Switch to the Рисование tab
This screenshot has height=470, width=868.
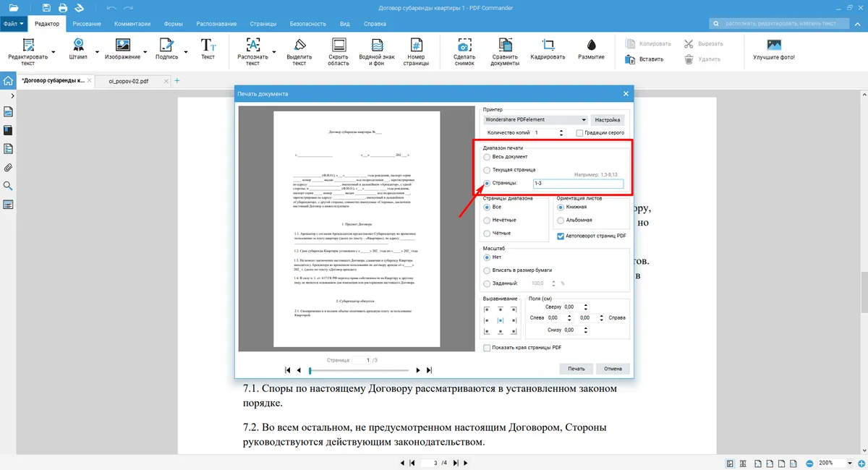click(87, 23)
